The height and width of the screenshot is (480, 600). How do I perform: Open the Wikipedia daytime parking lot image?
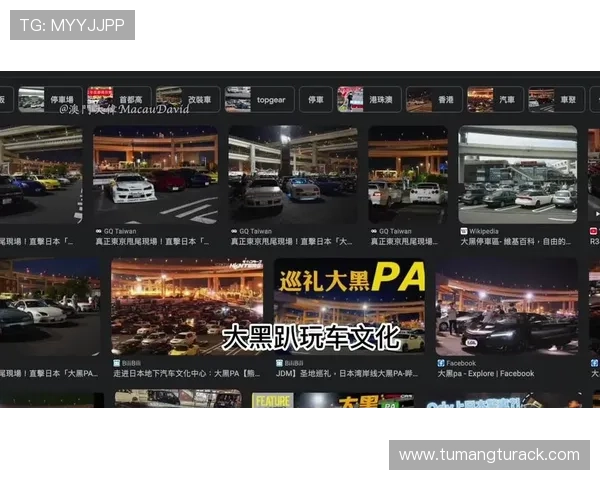point(518,175)
